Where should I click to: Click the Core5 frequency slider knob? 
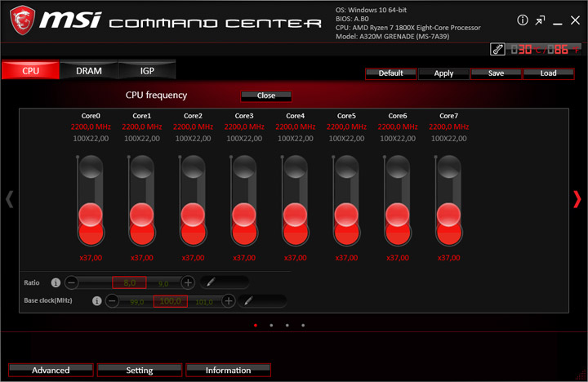[x=346, y=215]
